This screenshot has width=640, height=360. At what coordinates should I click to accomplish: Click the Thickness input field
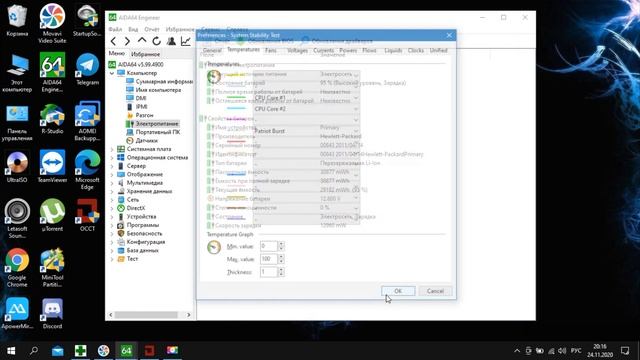point(269,272)
